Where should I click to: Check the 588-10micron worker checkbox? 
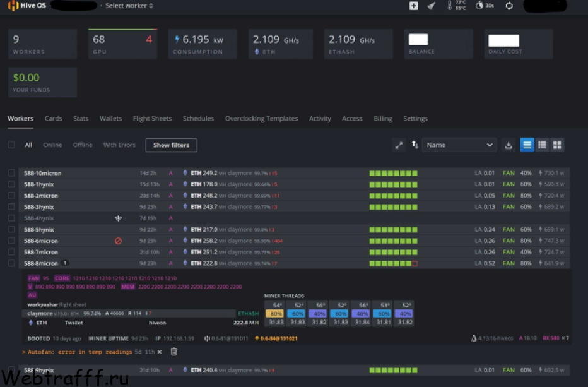[x=11, y=173]
